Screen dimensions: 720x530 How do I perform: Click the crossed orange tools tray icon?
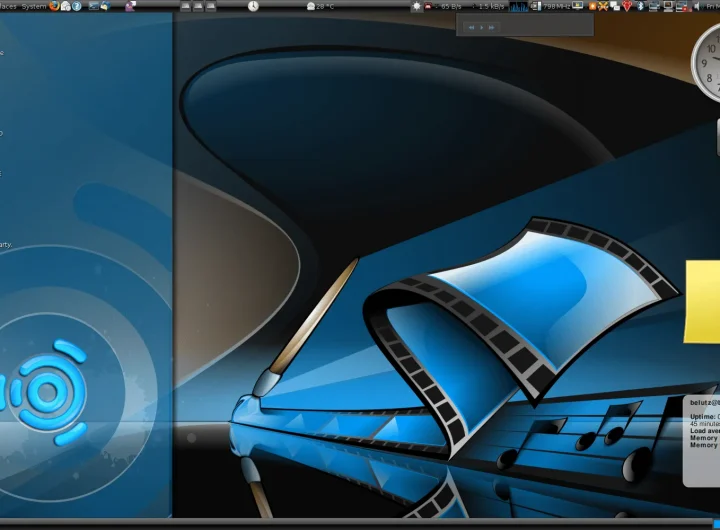(x=603, y=6)
